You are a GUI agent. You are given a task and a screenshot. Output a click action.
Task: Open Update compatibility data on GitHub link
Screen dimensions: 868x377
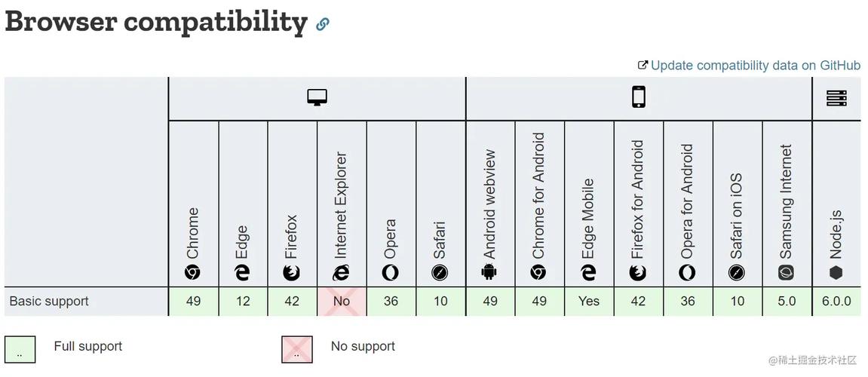(755, 66)
